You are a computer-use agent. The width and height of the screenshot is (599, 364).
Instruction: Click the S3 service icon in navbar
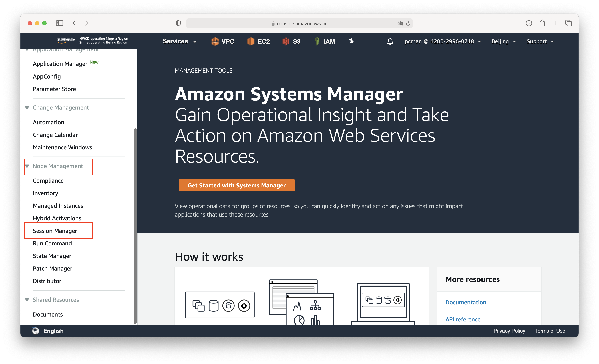pos(285,41)
